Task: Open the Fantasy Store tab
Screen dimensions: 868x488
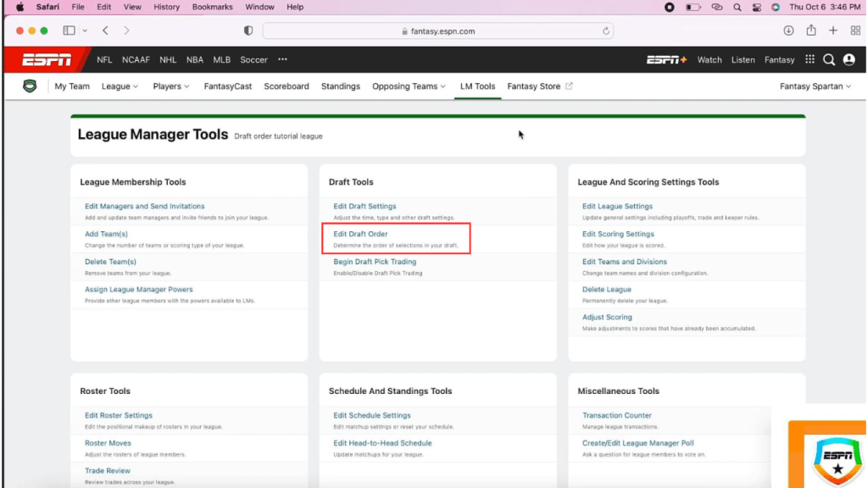Action: click(534, 86)
